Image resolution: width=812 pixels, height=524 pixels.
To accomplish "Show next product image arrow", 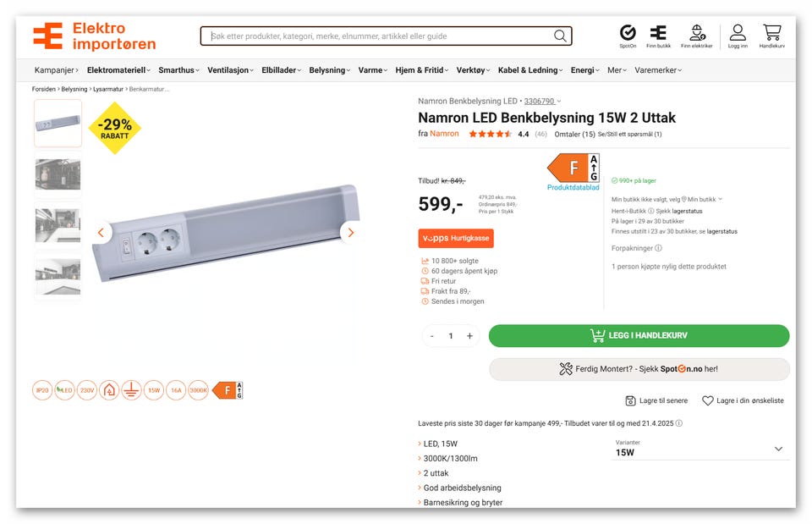I will coord(351,233).
